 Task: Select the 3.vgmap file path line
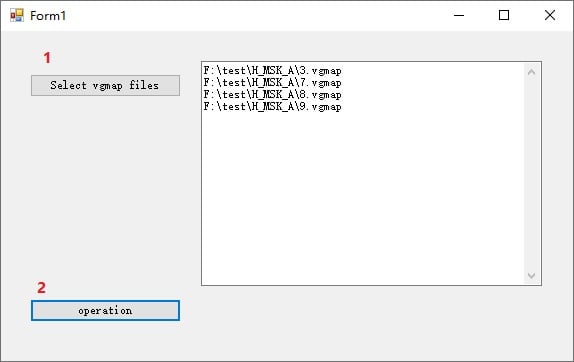272,70
